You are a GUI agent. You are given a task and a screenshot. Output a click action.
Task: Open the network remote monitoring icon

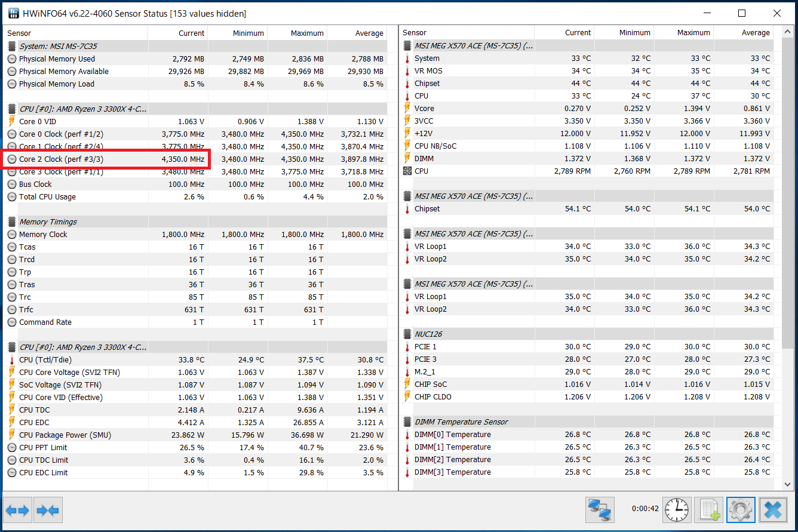point(600,510)
